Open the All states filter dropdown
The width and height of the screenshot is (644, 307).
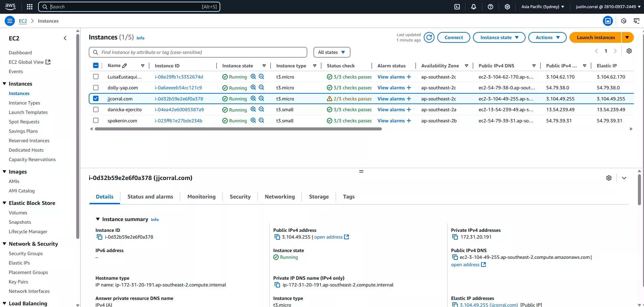[332, 52]
